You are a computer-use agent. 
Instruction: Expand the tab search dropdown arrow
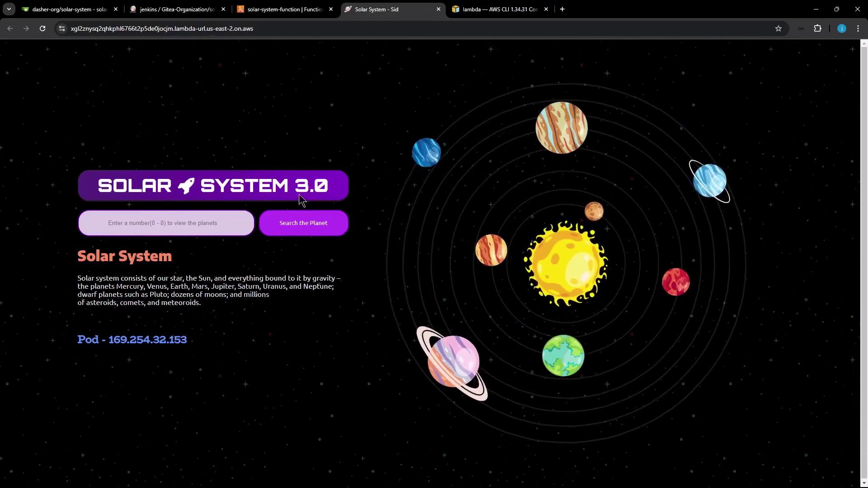tap(9, 9)
